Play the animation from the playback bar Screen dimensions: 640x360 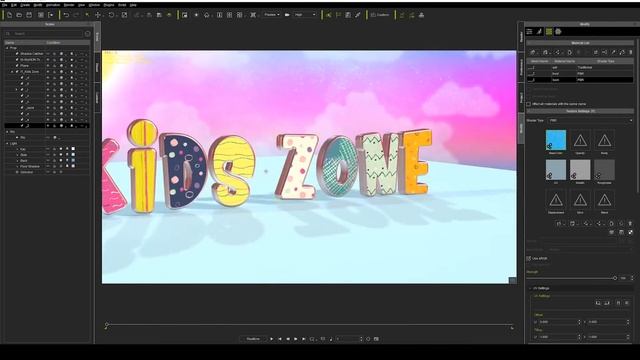point(271,339)
